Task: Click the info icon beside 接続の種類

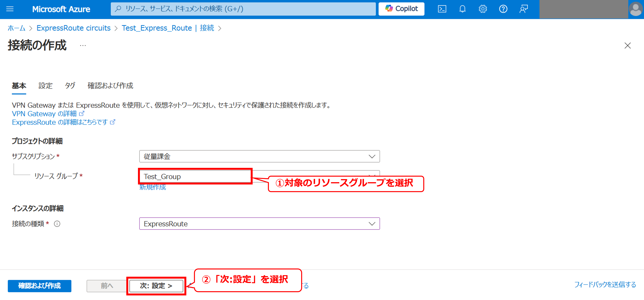Action: 57,224
